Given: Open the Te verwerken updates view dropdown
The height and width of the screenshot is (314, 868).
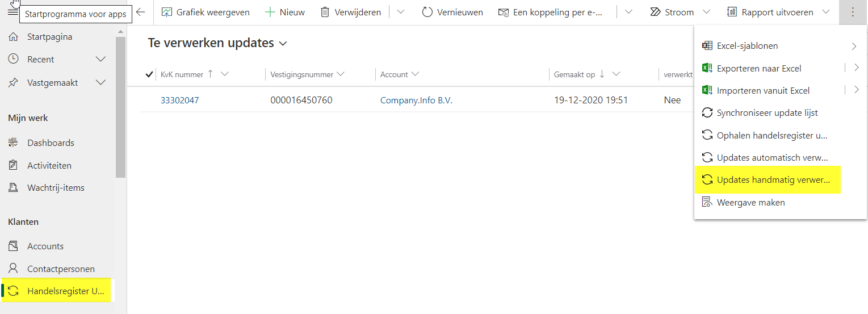Looking at the screenshot, I should [x=283, y=43].
